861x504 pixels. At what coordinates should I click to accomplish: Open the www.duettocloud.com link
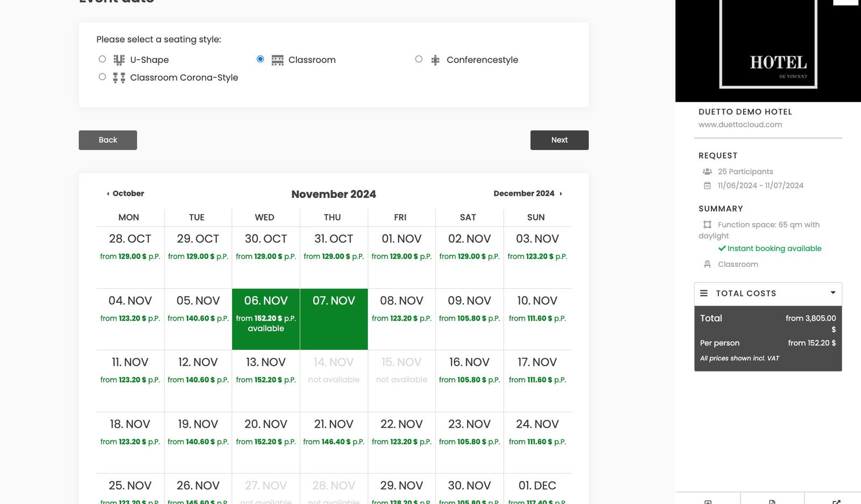coord(740,124)
